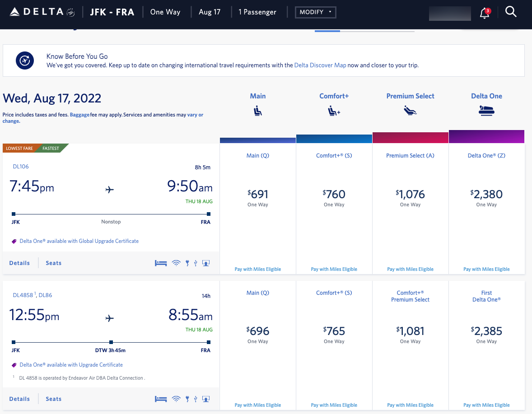This screenshot has height=414, width=532.
Task: Open the Delta Discover Map link
Action: tap(320, 65)
